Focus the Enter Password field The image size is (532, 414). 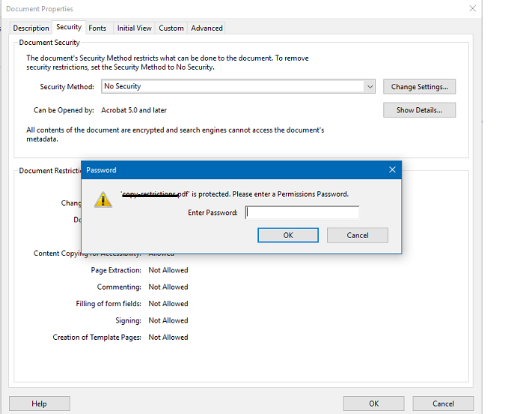[302, 213]
